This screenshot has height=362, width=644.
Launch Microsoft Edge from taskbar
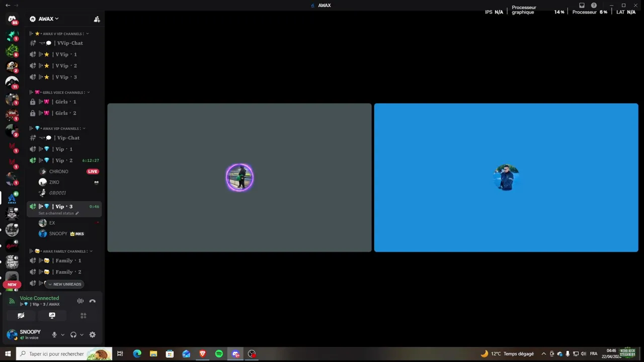point(137,354)
